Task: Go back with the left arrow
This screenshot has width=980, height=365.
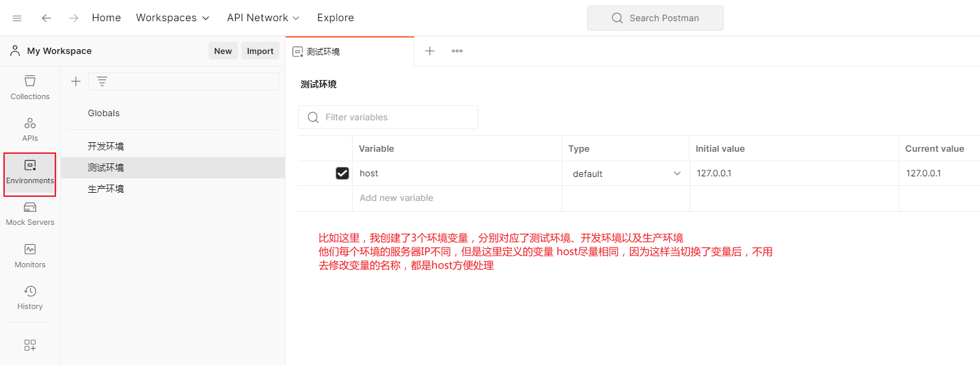Action: click(x=46, y=18)
